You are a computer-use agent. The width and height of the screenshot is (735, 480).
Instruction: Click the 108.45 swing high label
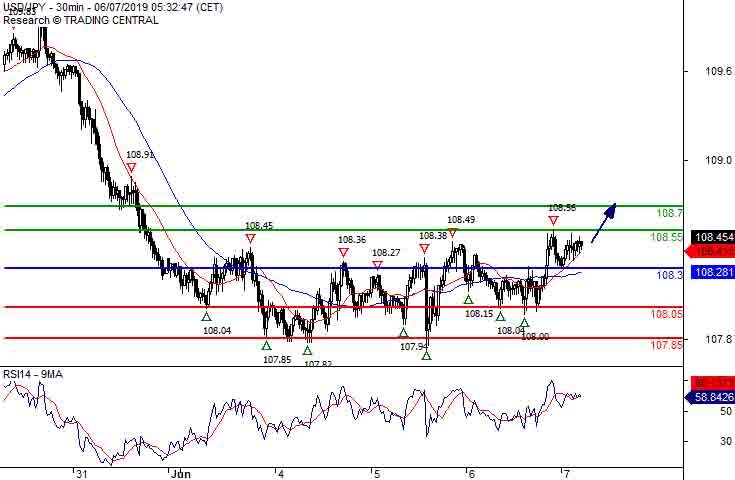point(259,226)
